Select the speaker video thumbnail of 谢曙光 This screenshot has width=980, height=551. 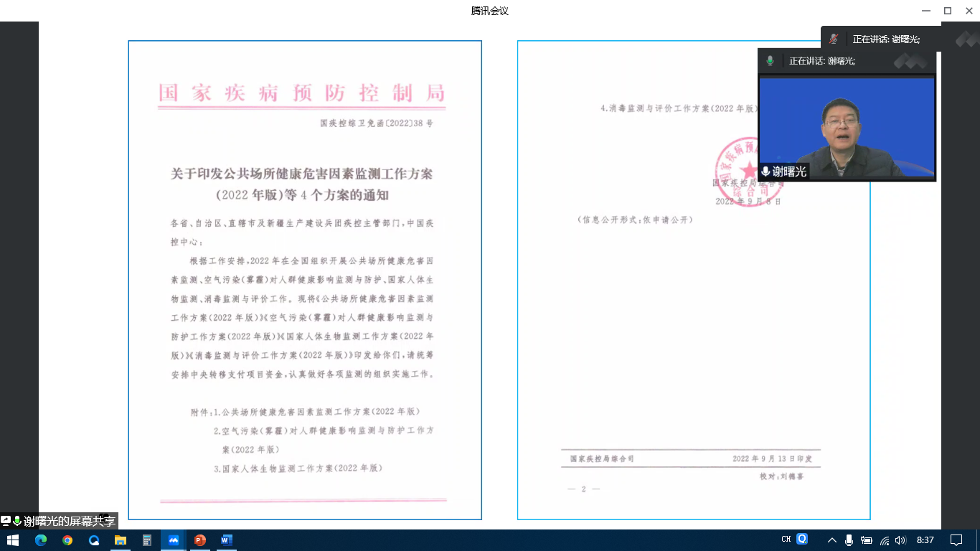[847, 127]
